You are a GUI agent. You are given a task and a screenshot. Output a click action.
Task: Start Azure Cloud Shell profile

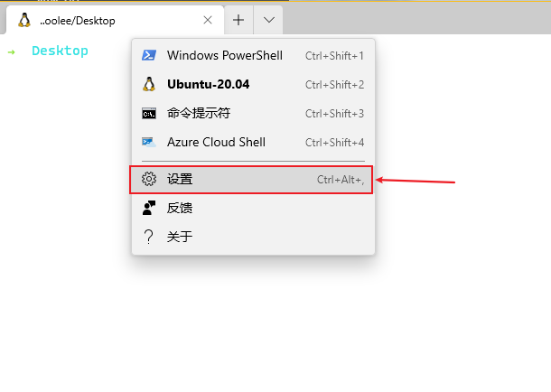coord(253,143)
